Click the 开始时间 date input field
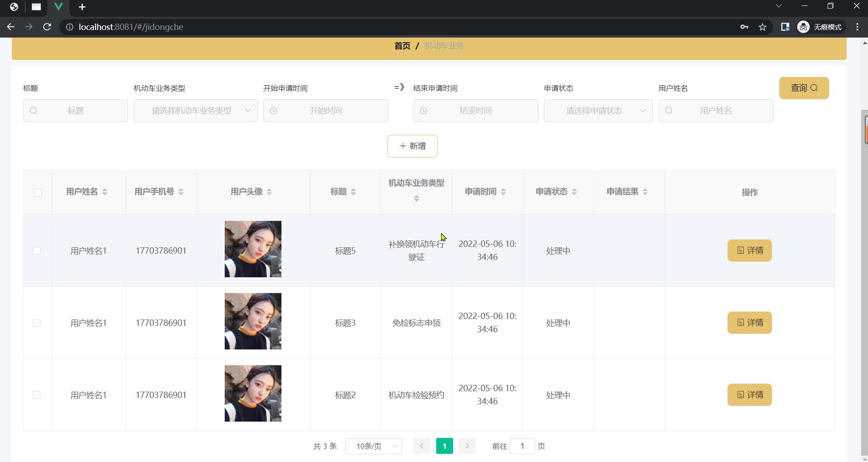Viewport: 868px width, 462px height. click(x=325, y=111)
